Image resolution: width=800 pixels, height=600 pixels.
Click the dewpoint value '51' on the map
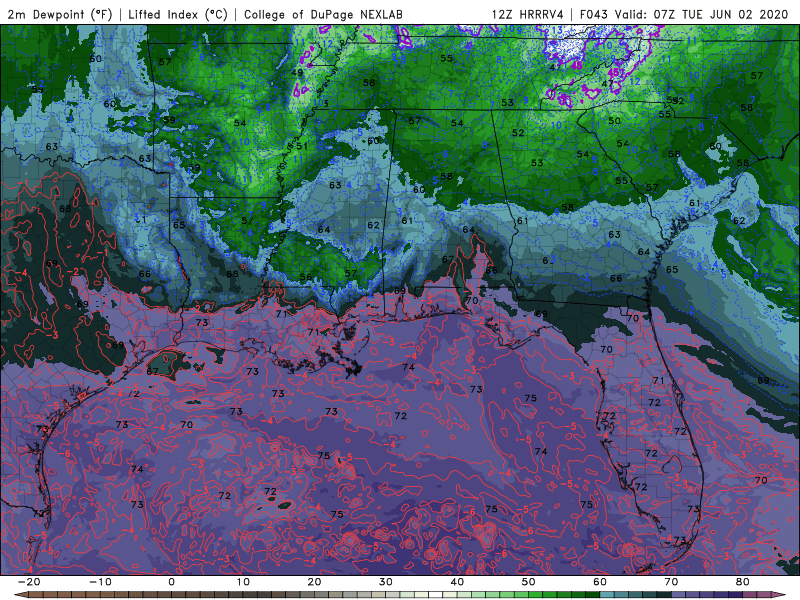(302, 146)
